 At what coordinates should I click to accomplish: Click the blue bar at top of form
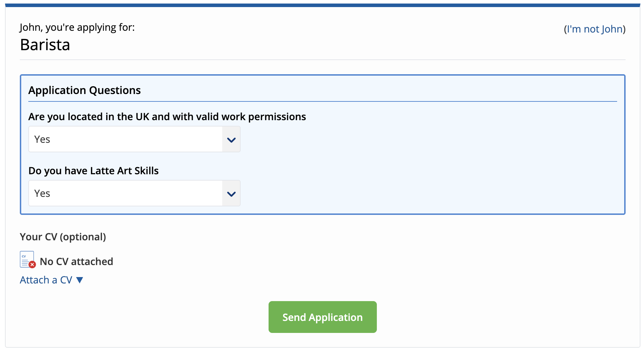[322, 5]
